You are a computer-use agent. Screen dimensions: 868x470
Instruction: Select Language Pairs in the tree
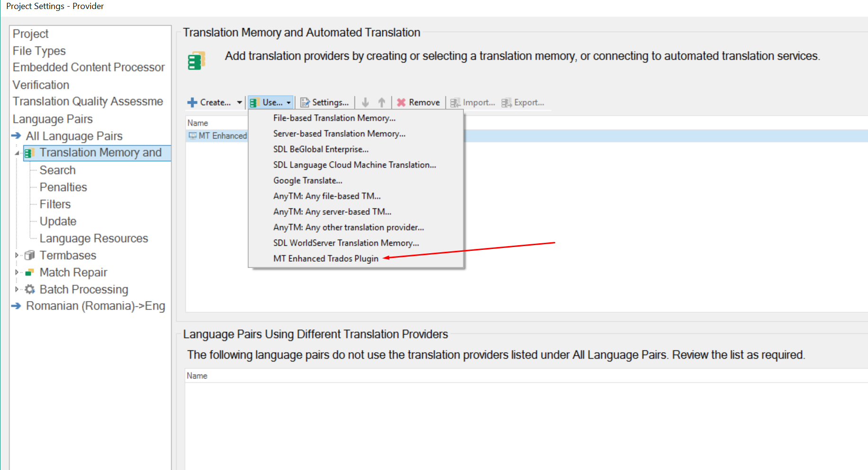pyautogui.click(x=53, y=119)
